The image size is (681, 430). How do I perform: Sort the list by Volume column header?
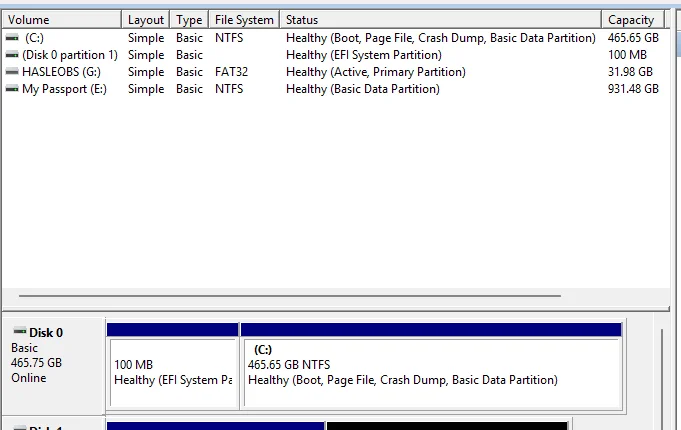pyautogui.click(x=62, y=20)
